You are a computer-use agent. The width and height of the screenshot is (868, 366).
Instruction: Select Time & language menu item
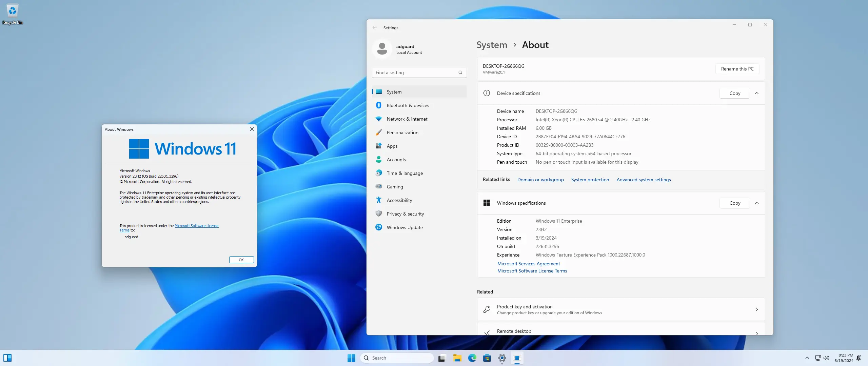coord(405,173)
